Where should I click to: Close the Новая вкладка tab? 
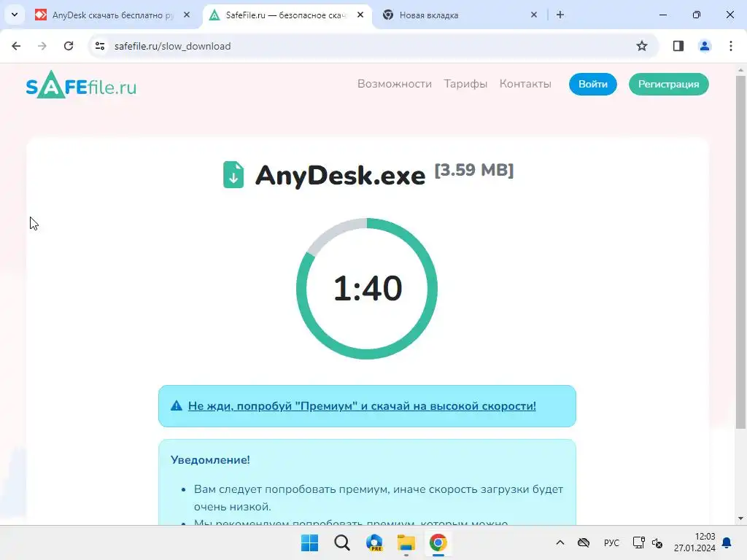point(533,15)
